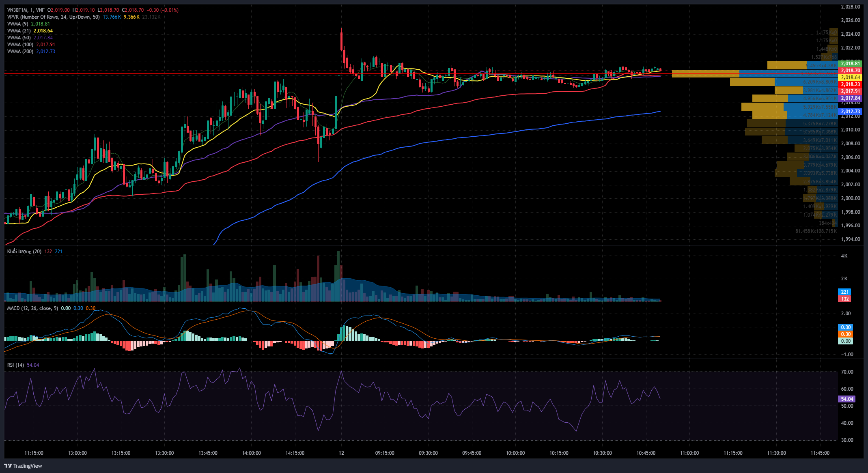The height and width of the screenshot is (473, 868).
Task: Click the yellow 2,018.64 price axis tag
Action: (850, 77)
